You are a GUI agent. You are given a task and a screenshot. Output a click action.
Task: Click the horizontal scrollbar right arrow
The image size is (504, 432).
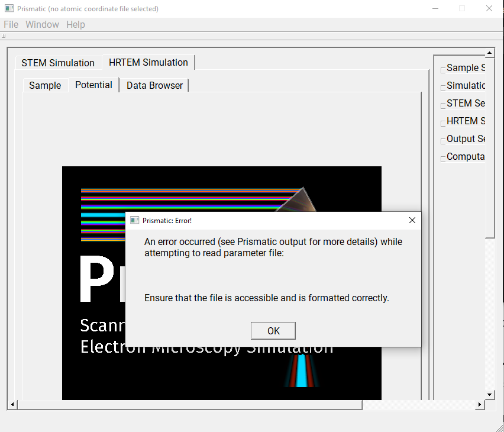480,404
